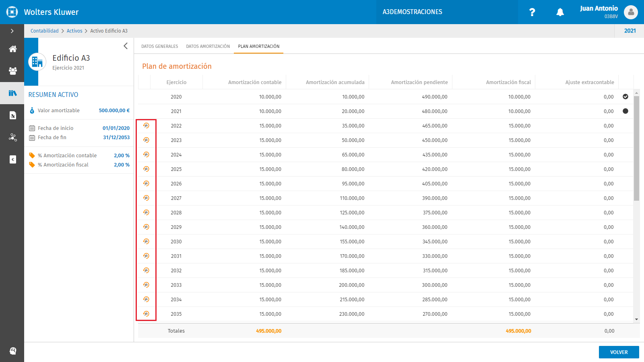
Task: Open the help question mark
Action: [x=532, y=12]
